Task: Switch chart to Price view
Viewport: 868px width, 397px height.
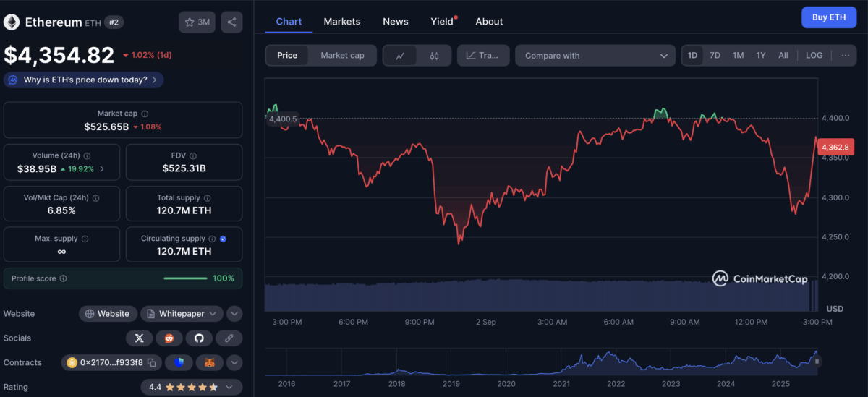Action: click(x=287, y=56)
